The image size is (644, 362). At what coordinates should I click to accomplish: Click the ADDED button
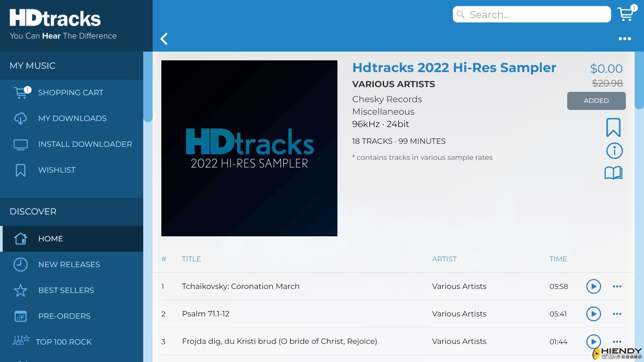pyautogui.click(x=596, y=101)
